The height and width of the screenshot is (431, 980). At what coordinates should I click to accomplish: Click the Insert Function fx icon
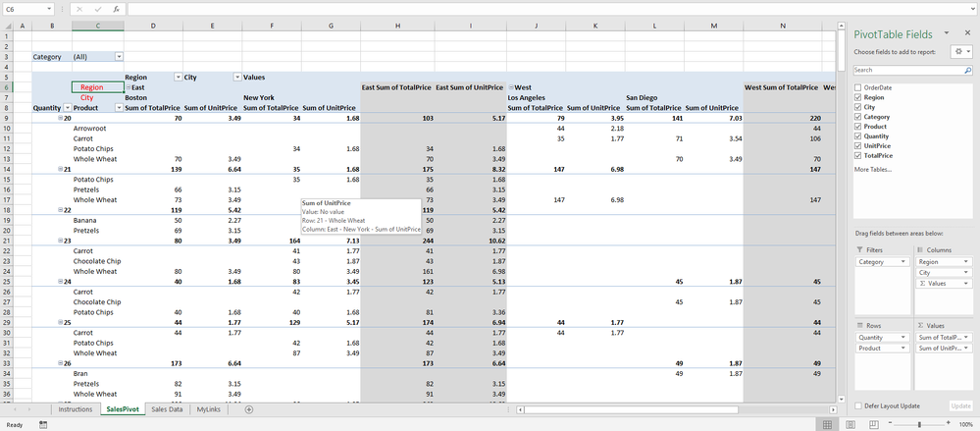[117, 10]
